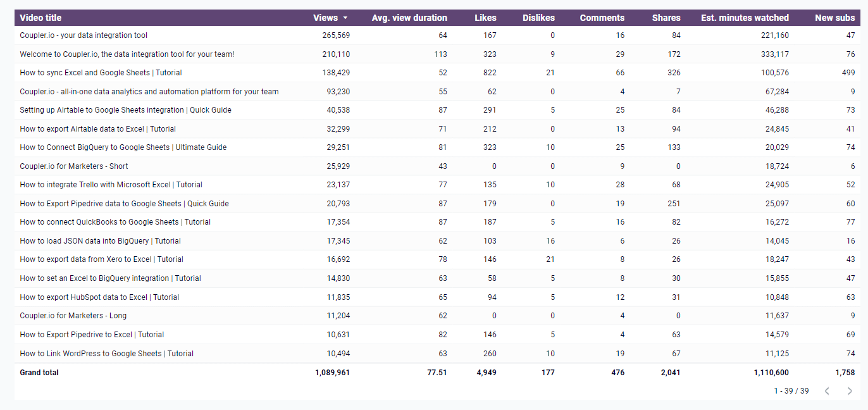Select 'How to integrate Trello with Microsoft Excel' title

pos(111,185)
